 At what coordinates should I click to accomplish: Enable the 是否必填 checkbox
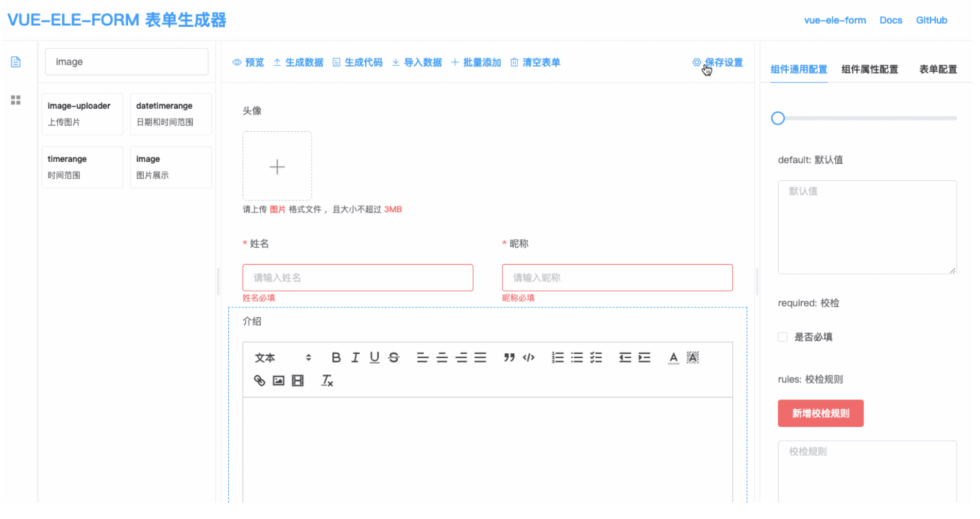[x=783, y=337]
